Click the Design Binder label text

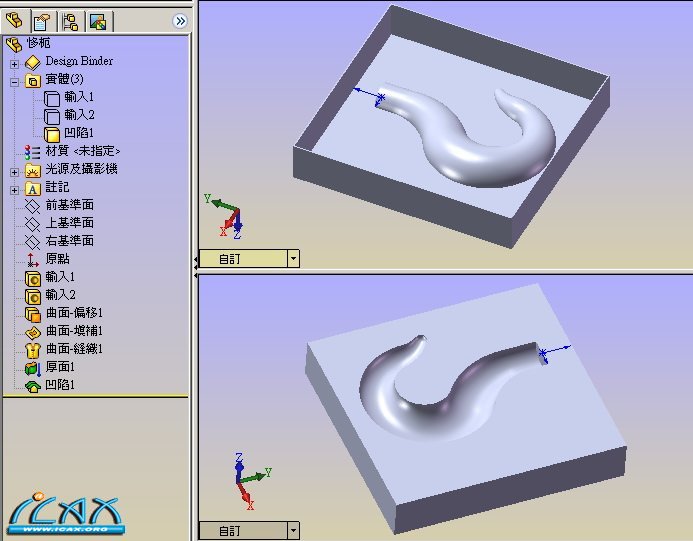pyautogui.click(x=79, y=61)
